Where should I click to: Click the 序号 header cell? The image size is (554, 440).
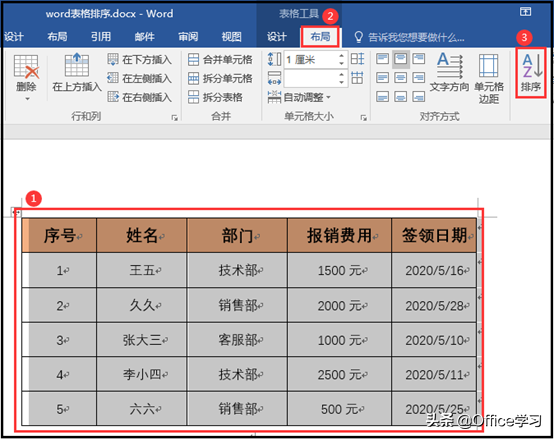point(59,235)
